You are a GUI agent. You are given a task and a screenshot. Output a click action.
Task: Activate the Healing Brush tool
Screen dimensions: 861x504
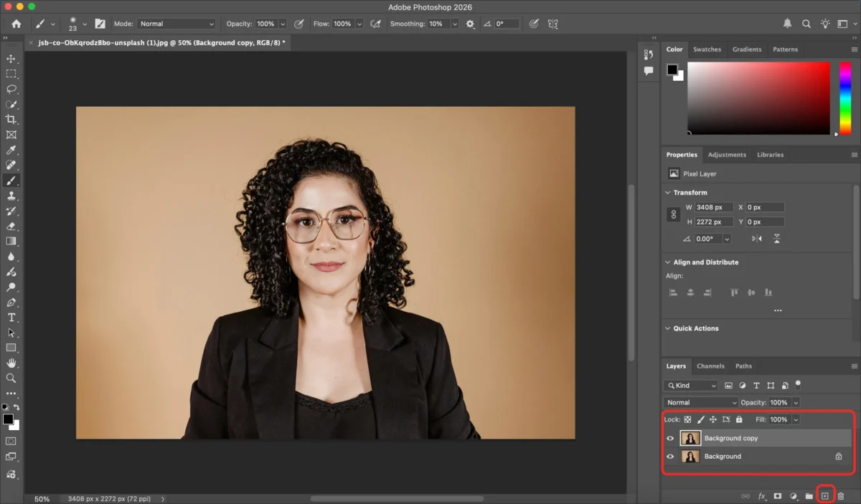[x=11, y=165]
